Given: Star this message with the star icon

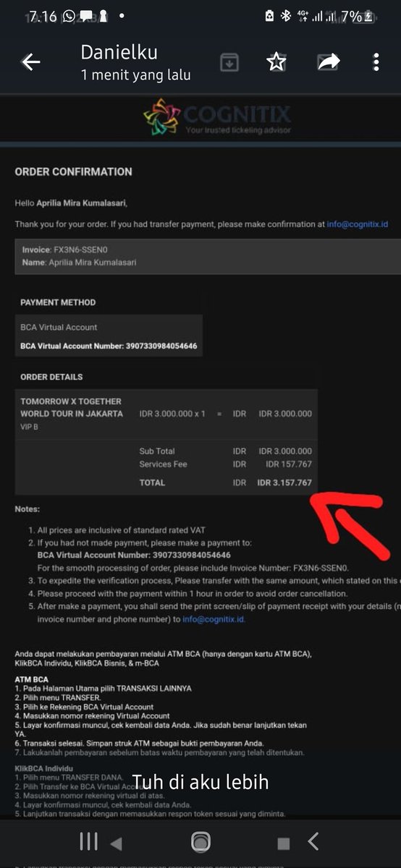Looking at the screenshot, I should 276,62.
